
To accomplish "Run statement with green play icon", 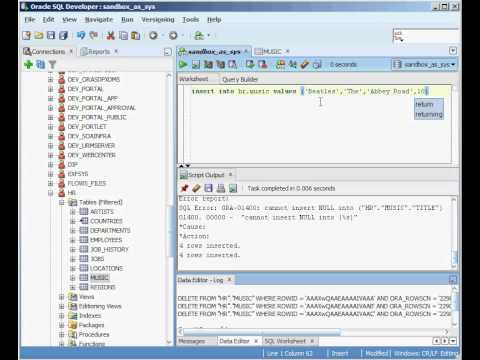I will pyautogui.click(x=183, y=64).
